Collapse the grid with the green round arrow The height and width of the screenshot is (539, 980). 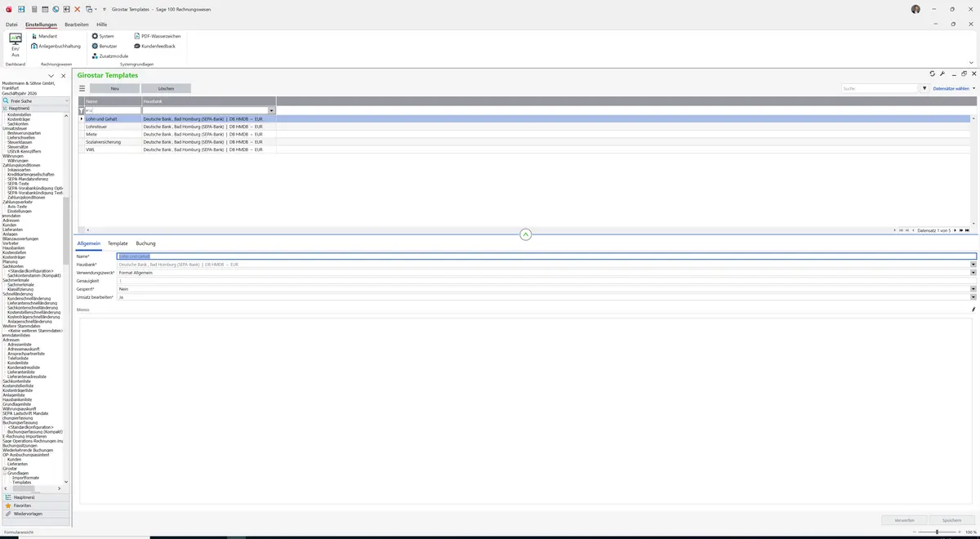[525, 234]
